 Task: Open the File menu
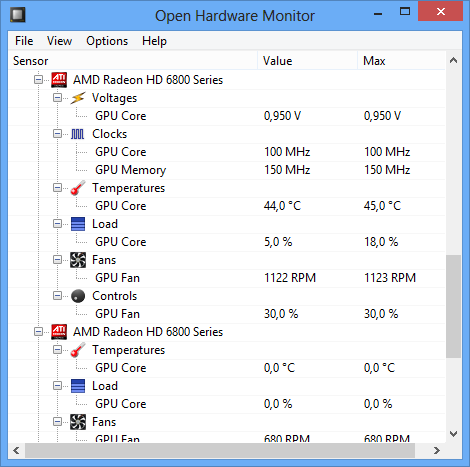(x=24, y=41)
